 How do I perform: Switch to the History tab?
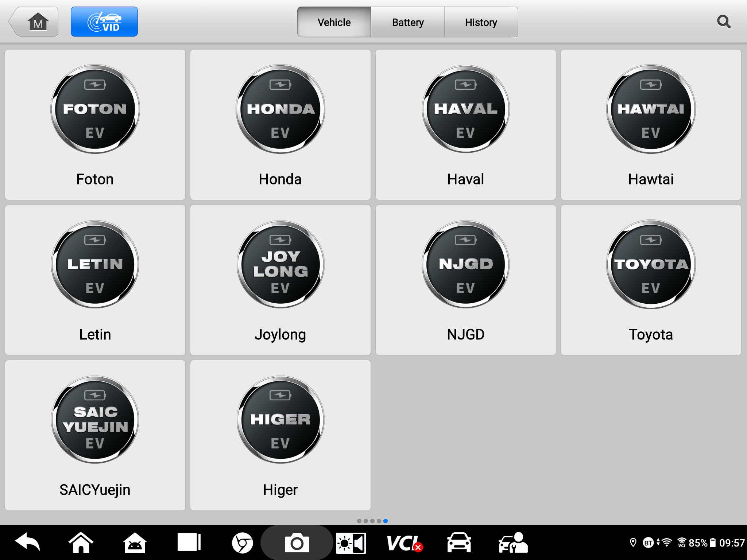click(481, 22)
